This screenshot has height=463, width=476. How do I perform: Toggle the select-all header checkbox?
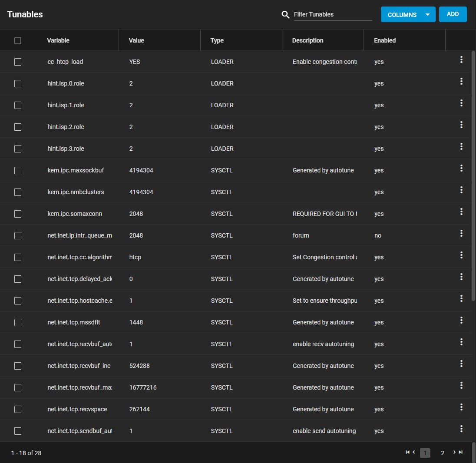[18, 41]
